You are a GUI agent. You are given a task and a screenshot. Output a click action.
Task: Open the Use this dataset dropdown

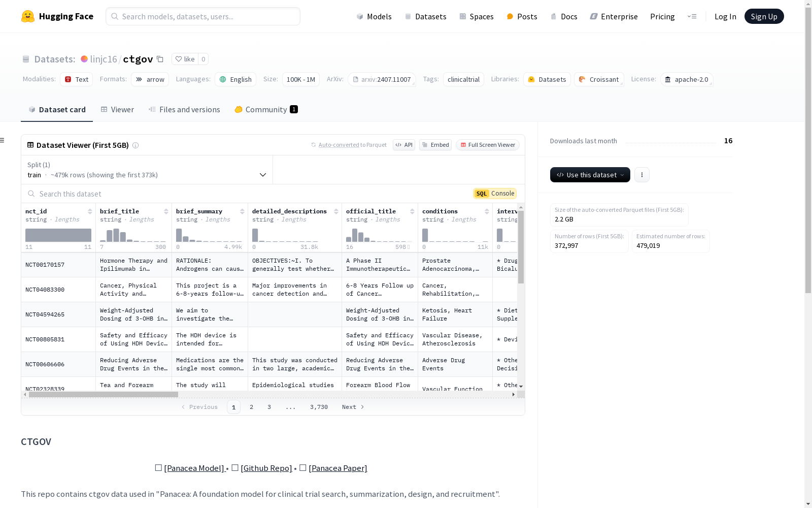590,175
